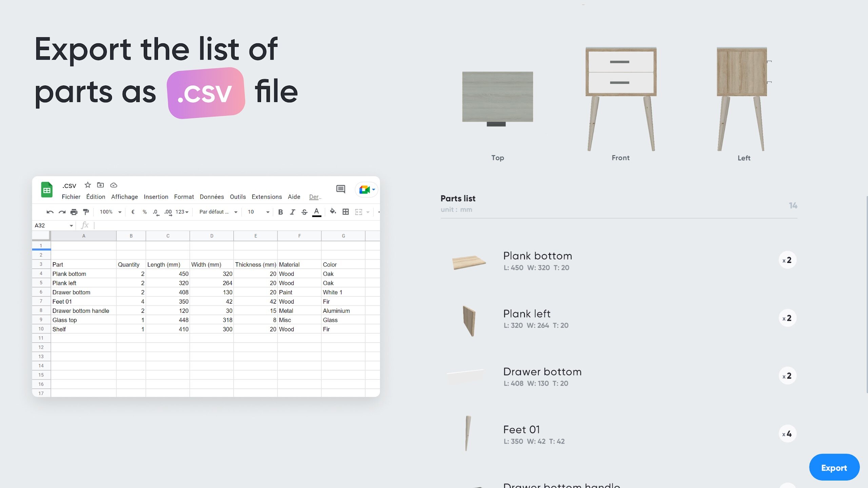The width and height of the screenshot is (868, 488).
Task: Click the print icon in toolbar
Action: [x=74, y=212]
